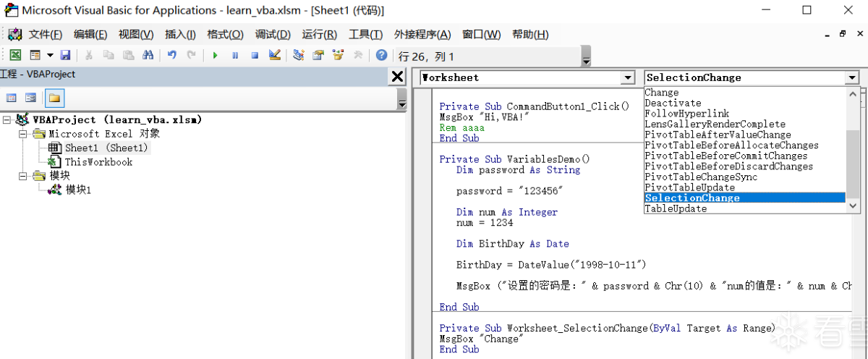This screenshot has height=359, width=868.
Task: Click the Cut scissors icon
Action: [90, 56]
